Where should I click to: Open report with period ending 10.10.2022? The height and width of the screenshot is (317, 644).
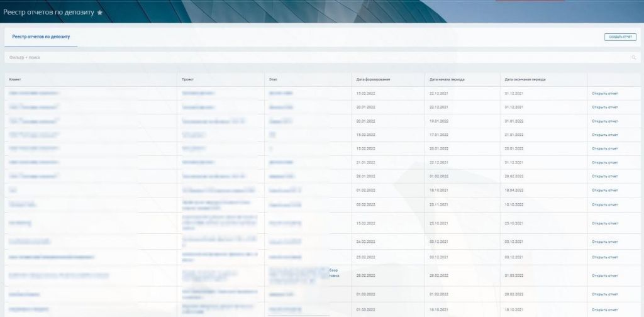(604, 204)
